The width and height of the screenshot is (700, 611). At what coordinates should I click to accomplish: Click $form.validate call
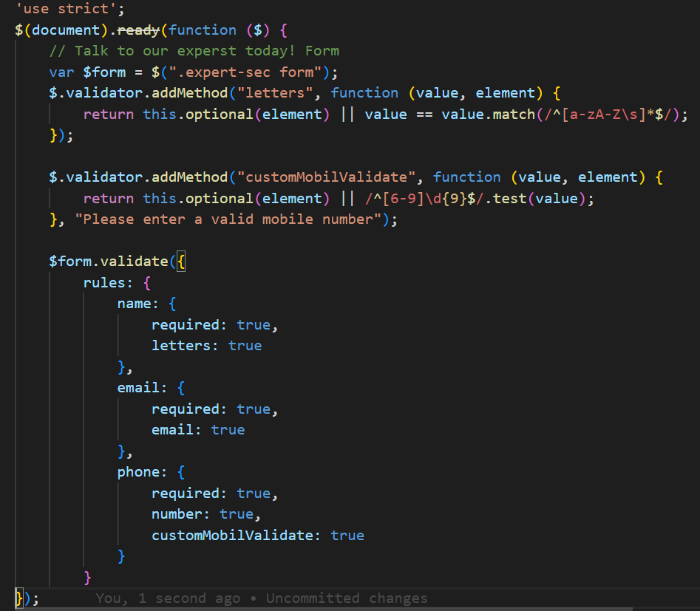pos(109,261)
